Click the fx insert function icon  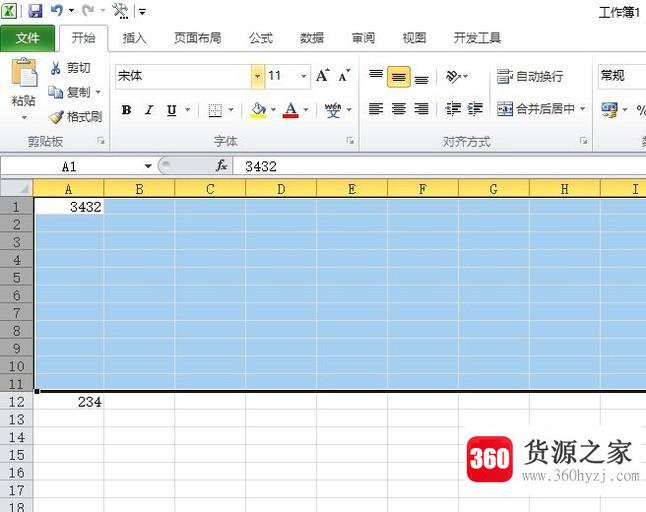tap(222, 166)
